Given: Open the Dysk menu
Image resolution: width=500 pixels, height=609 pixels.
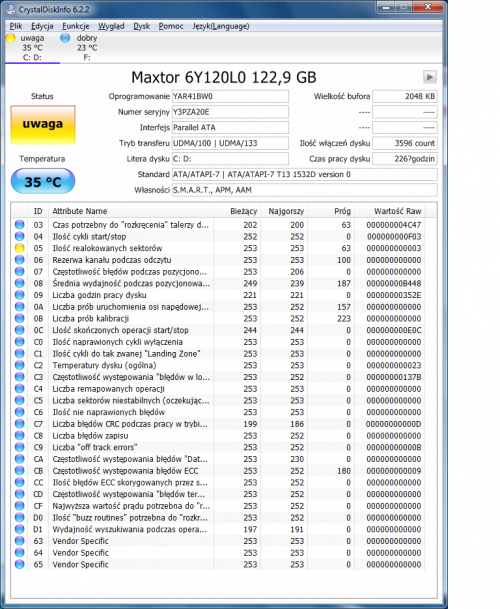Looking at the screenshot, I should coord(141,26).
